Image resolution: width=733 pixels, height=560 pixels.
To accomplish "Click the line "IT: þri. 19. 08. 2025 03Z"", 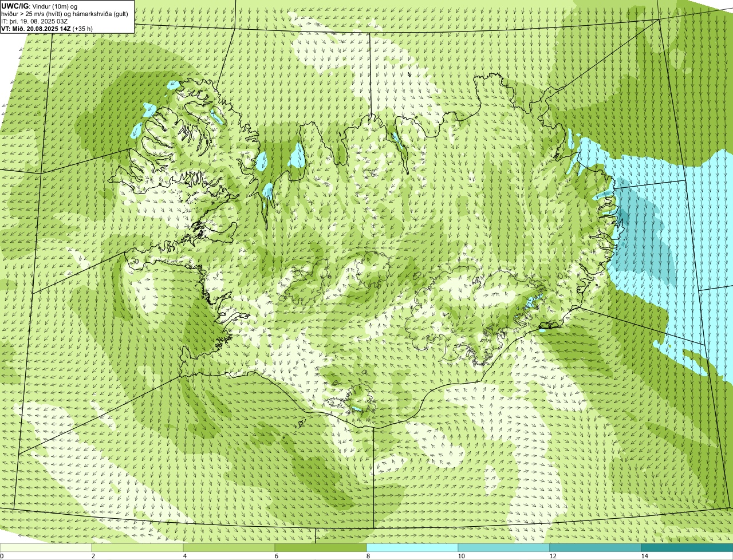I will pos(35,21).
